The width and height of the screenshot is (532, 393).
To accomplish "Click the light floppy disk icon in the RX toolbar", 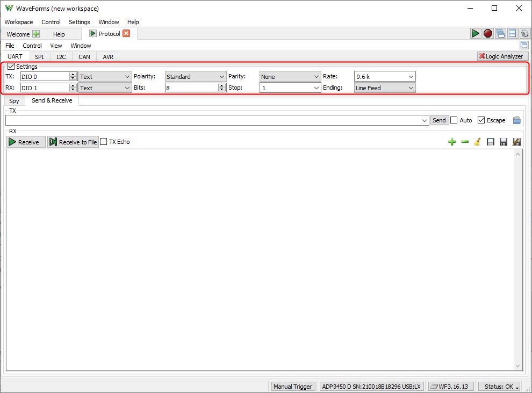I will 491,142.
